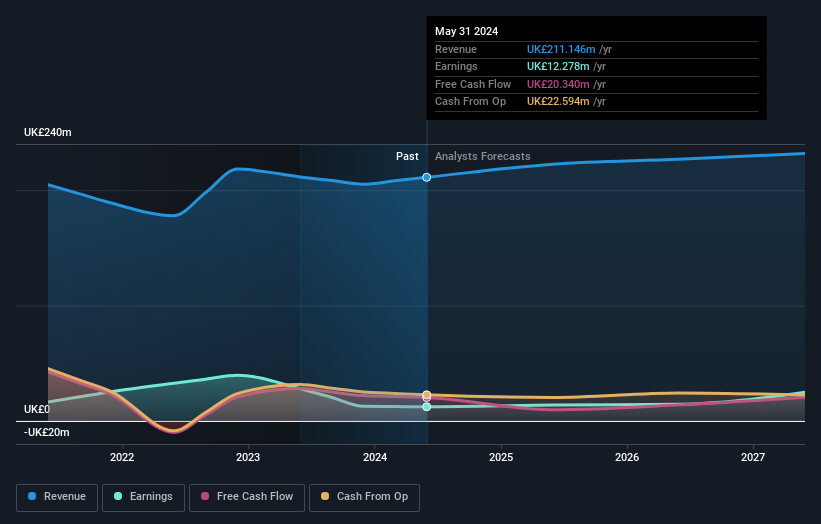Click the 2024 x-axis label
The image size is (821, 524).
(x=375, y=457)
